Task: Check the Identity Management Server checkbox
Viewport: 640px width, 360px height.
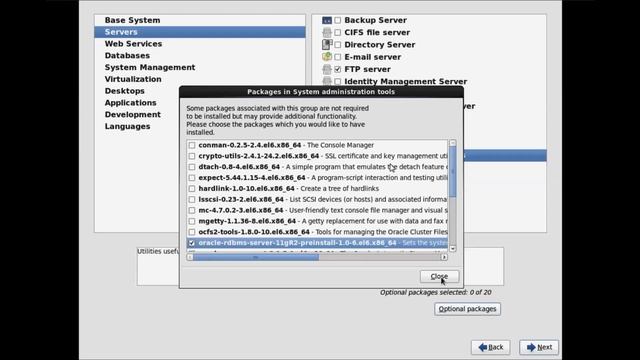Action: point(338,82)
